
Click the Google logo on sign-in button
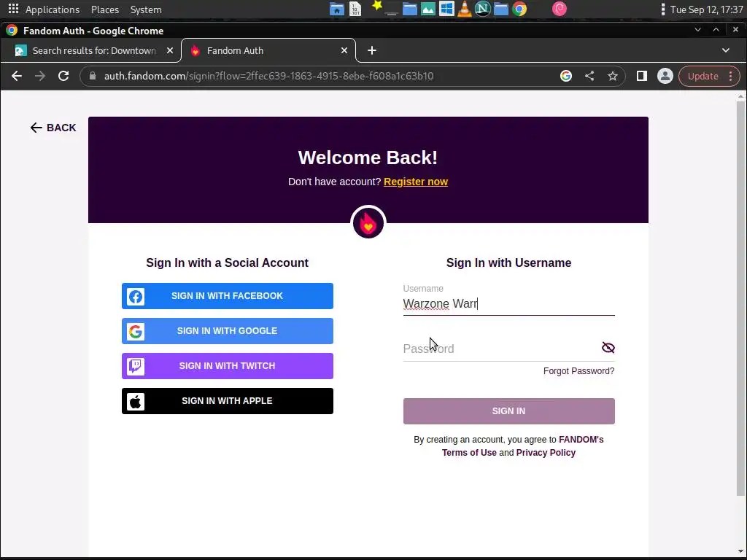coord(136,332)
